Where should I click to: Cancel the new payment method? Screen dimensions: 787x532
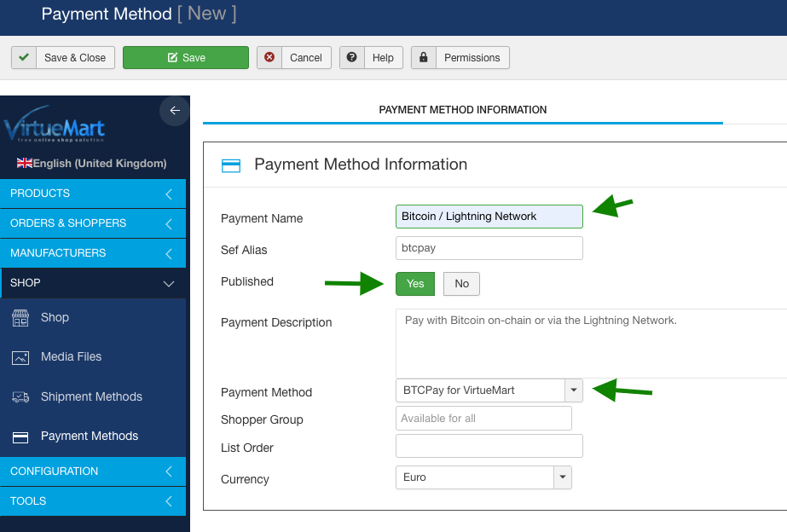pyautogui.click(x=293, y=57)
